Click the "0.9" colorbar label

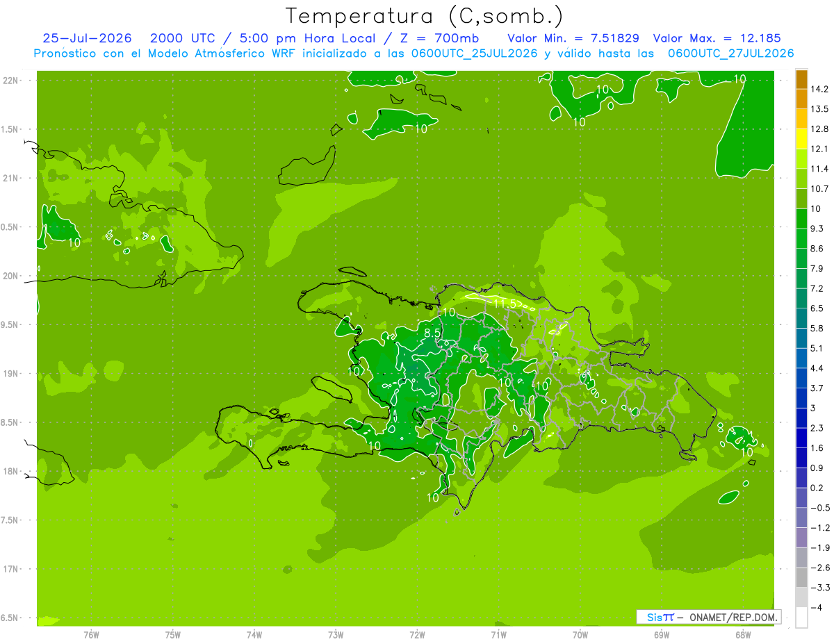click(x=817, y=468)
